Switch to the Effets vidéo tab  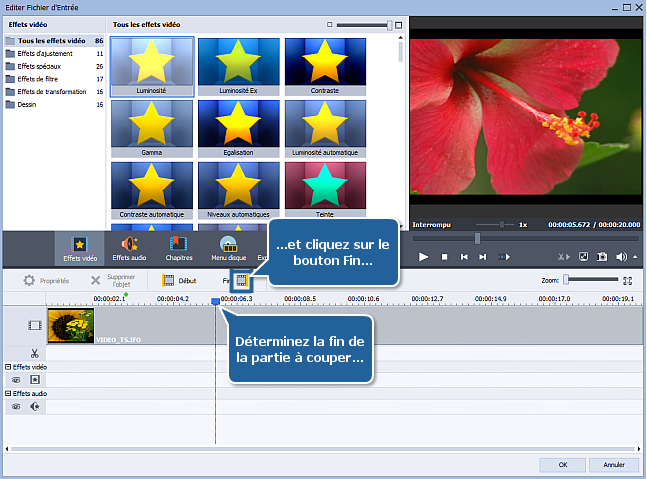tap(79, 249)
